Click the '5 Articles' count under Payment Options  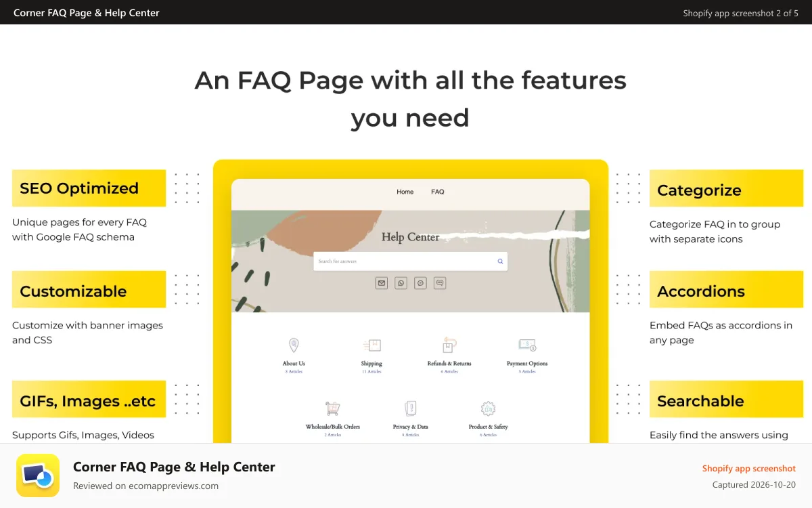coord(527,371)
